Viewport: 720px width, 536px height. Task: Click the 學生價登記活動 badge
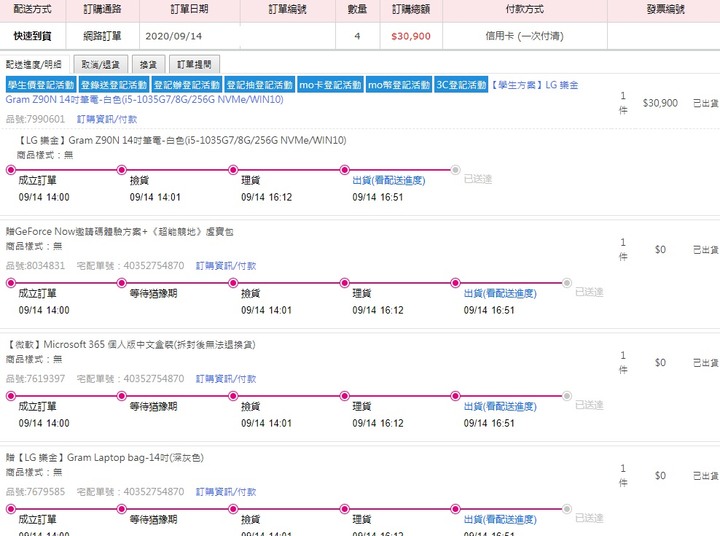[41, 85]
